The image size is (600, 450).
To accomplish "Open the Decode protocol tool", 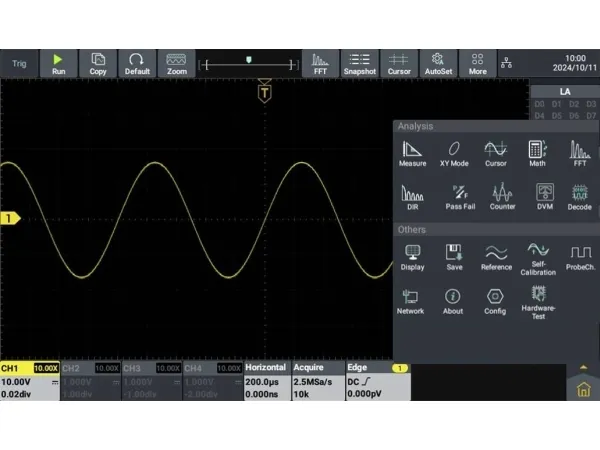I will click(580, 196).
